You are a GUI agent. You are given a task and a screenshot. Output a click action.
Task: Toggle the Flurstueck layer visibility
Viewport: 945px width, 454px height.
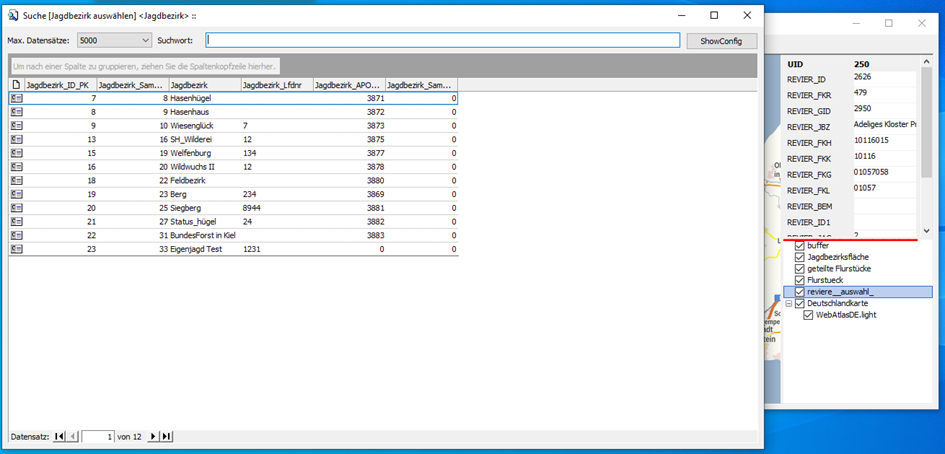[799, 280]
